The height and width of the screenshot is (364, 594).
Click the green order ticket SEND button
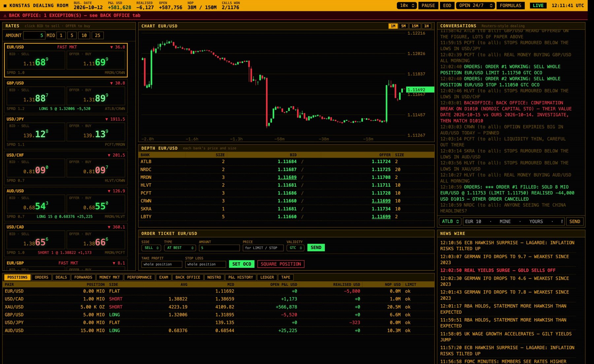pos(316,248)
